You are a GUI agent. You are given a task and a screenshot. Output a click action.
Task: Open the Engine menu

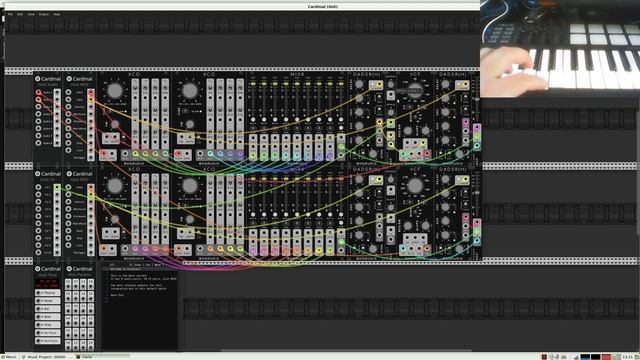[x=44, y=14]
